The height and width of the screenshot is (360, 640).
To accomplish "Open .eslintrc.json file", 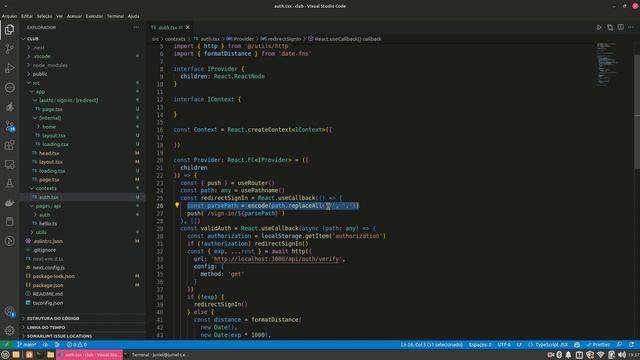I will (x=48, y=241).
